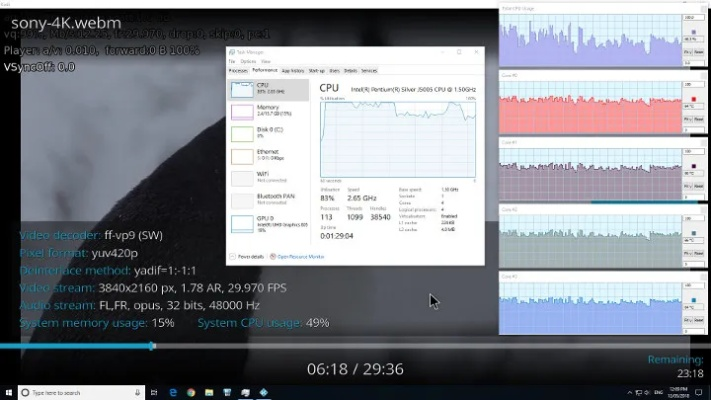Screen dimensions: 711x400
Task: Select the CPU graph thumbnail in sidebar
Action: (243, 89)
